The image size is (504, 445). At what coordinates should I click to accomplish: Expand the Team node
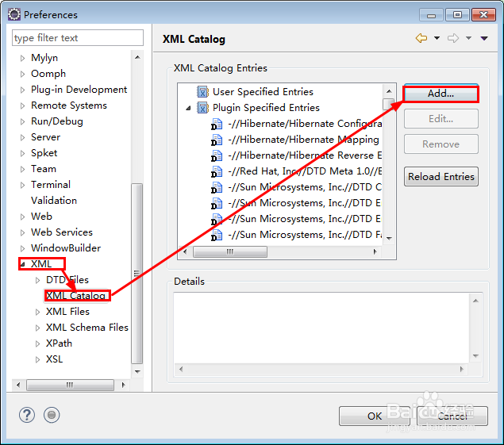(x=22, y=169)
